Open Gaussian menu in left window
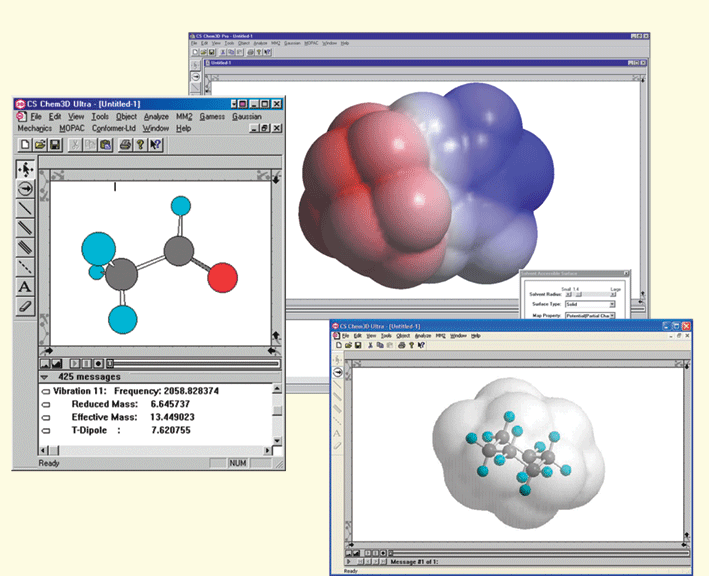709x576 pixels. click(247, 117)
